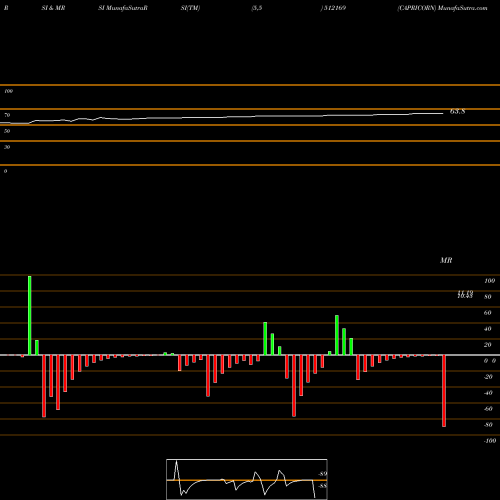Click the MR axis "20" label

(488, 345)
